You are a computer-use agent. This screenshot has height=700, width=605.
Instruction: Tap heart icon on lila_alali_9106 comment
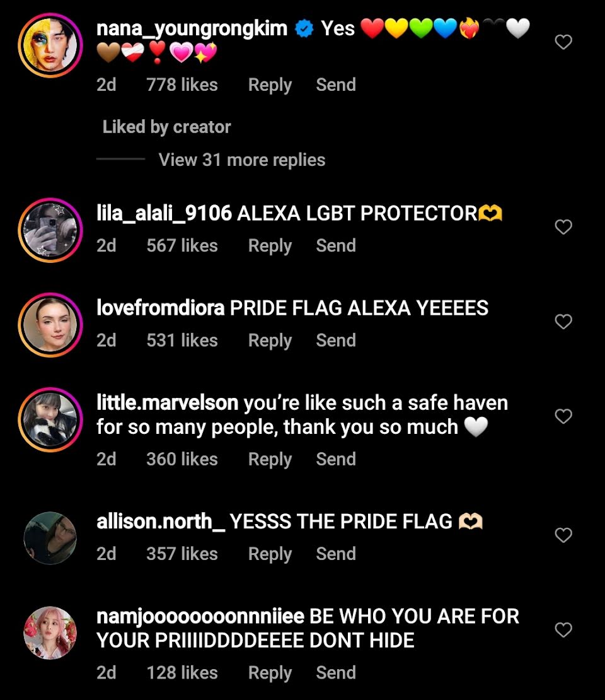pyautogui.click(x=563, y=227)
